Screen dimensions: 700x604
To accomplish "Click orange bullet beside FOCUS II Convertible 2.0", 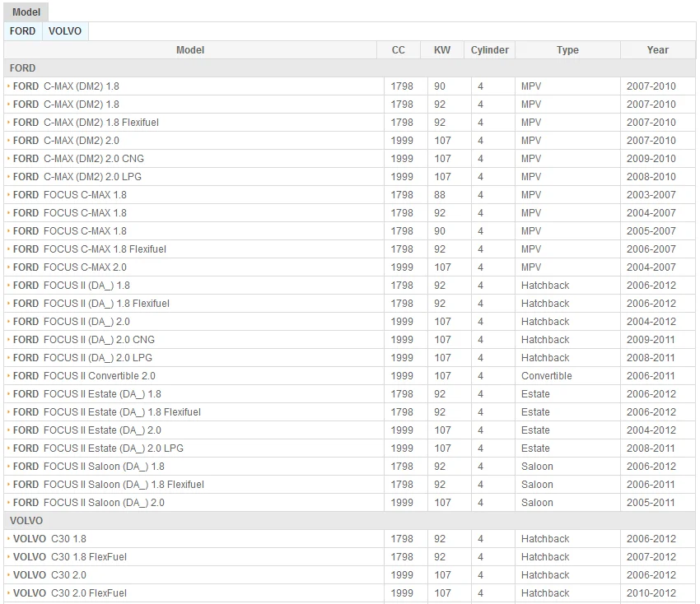I will [8, 375].
